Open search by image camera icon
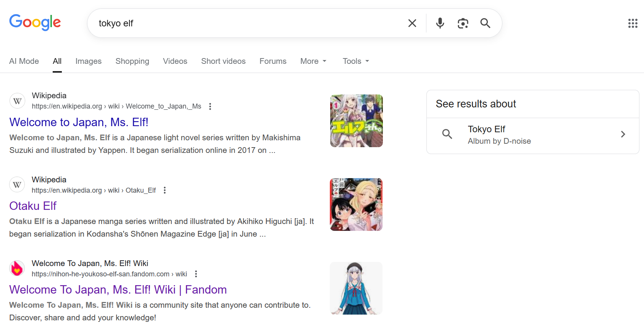The width and height of the screenshot is (644, 323). tap(463, 23)
